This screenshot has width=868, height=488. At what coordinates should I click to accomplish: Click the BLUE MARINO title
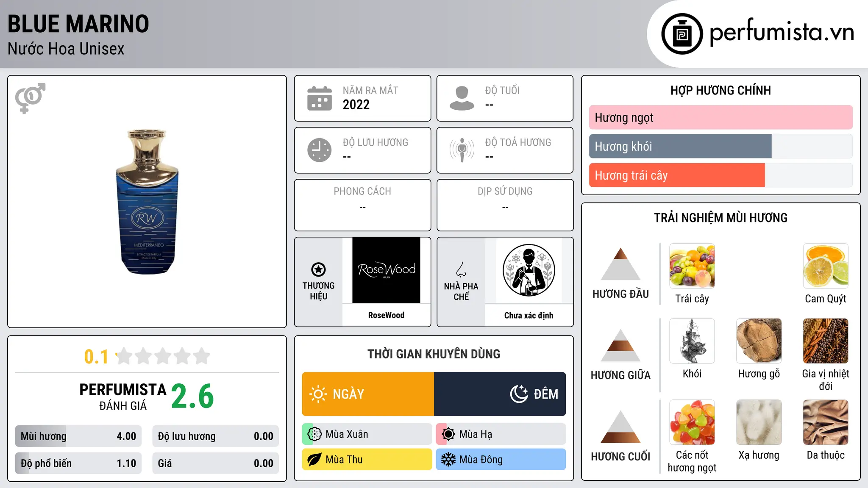coord(78,24)
